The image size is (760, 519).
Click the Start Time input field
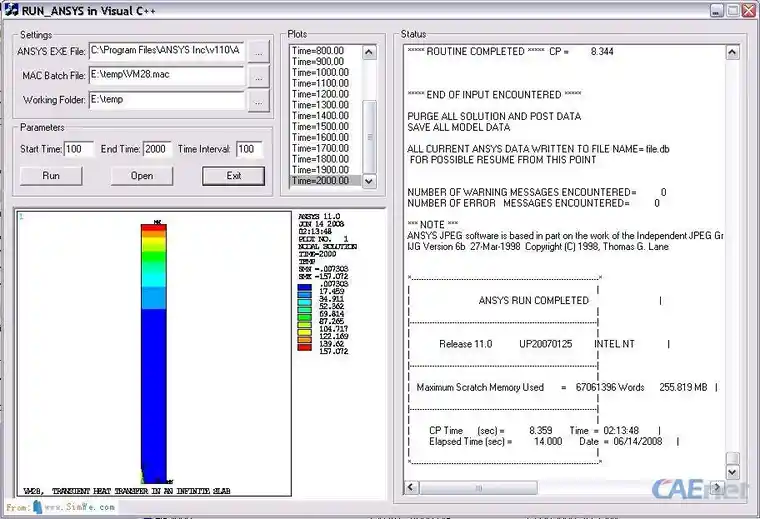coord(79,149)
